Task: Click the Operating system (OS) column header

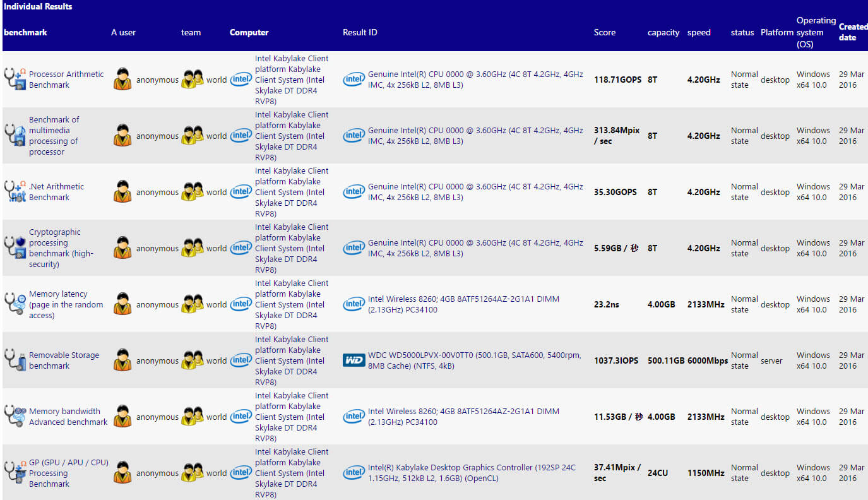Action: click(816, 32)
